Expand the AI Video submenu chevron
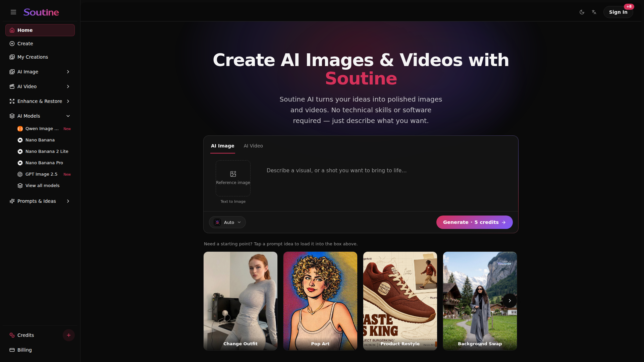Image resolution: width=644 pixels, height=362 pixels. coord(68,86)
